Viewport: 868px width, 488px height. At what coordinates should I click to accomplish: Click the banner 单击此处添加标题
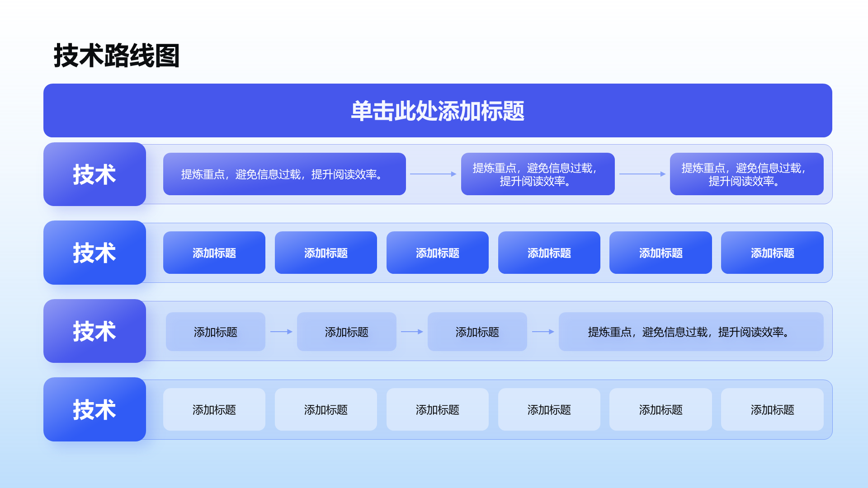click(x=438, y=111)
